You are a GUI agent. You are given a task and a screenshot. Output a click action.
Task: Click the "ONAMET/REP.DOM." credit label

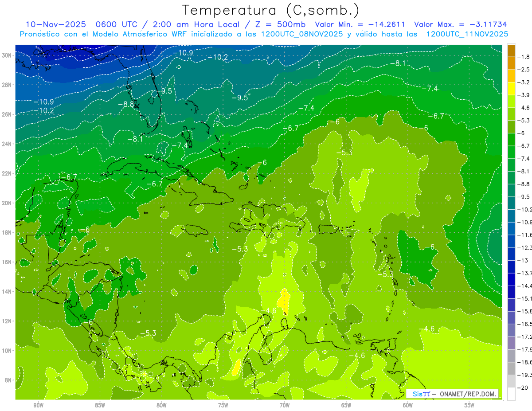tap(468, 394)
